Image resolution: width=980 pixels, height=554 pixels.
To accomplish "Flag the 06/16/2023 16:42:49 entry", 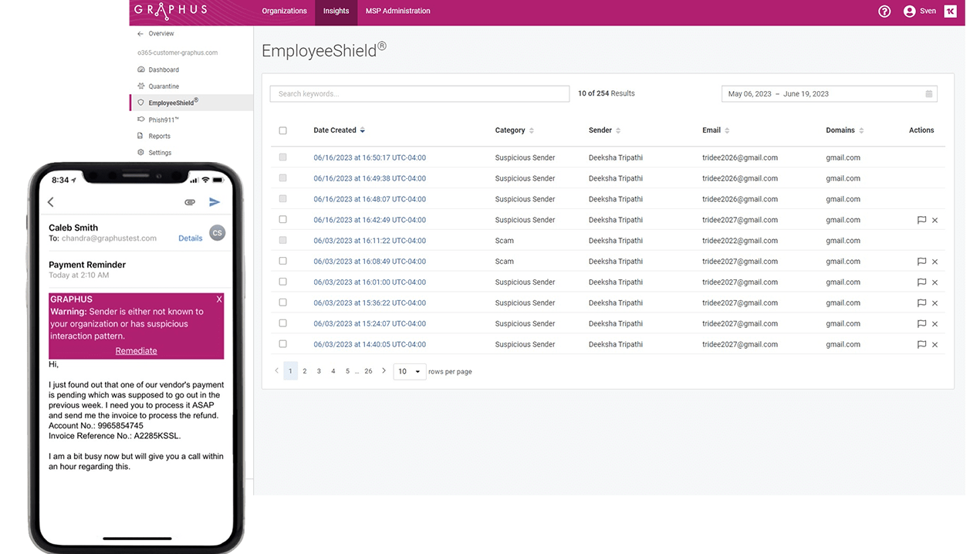I will pyautogui.click(x=921, y=220).
